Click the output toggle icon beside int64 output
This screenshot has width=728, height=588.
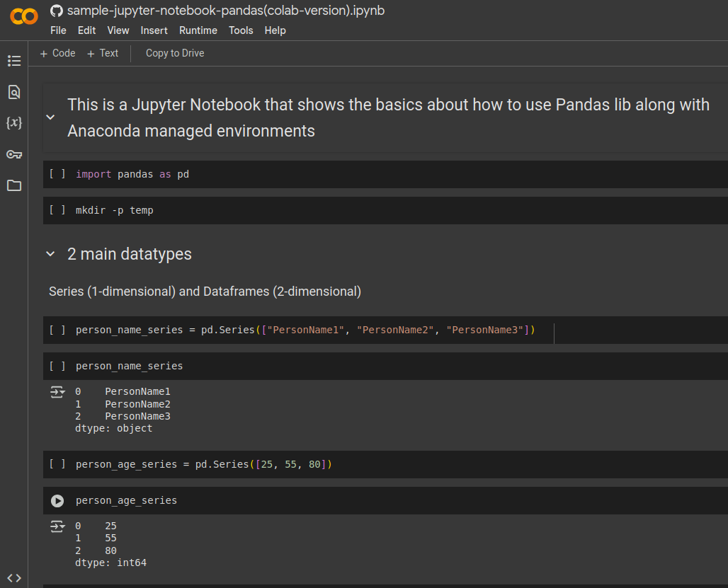tap(57, 526)
